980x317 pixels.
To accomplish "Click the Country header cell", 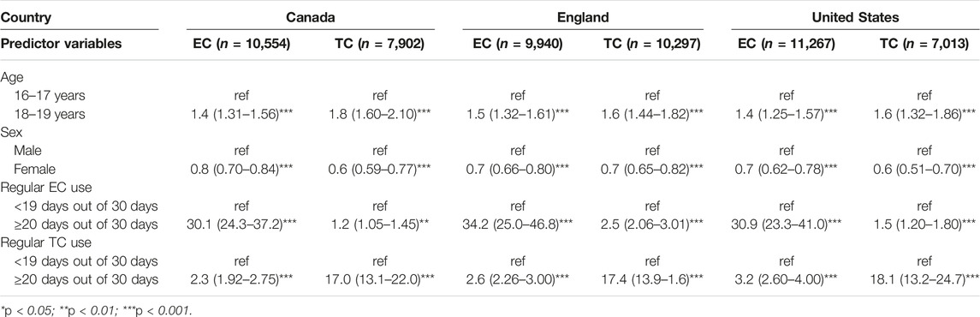I will 26,18.
